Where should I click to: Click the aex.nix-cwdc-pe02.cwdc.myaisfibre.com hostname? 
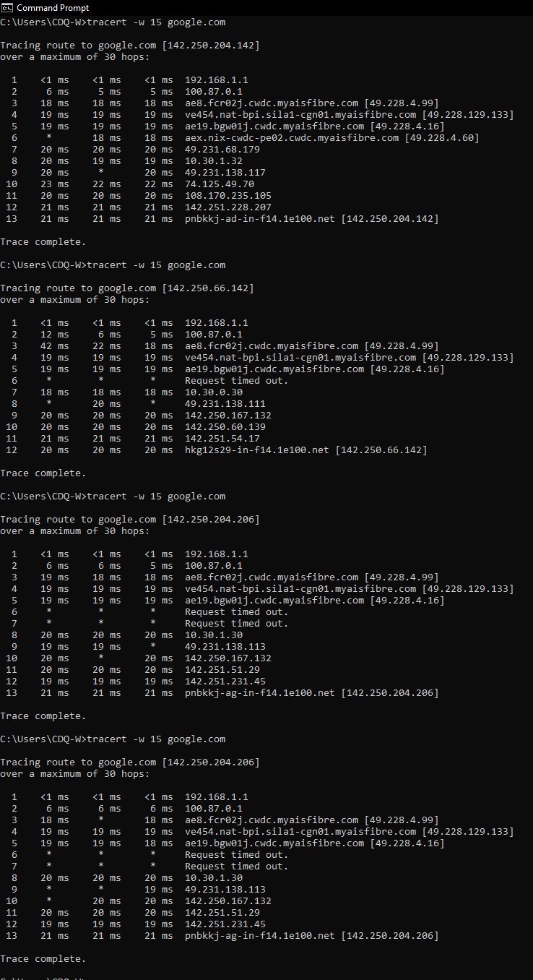coord(292,138)
